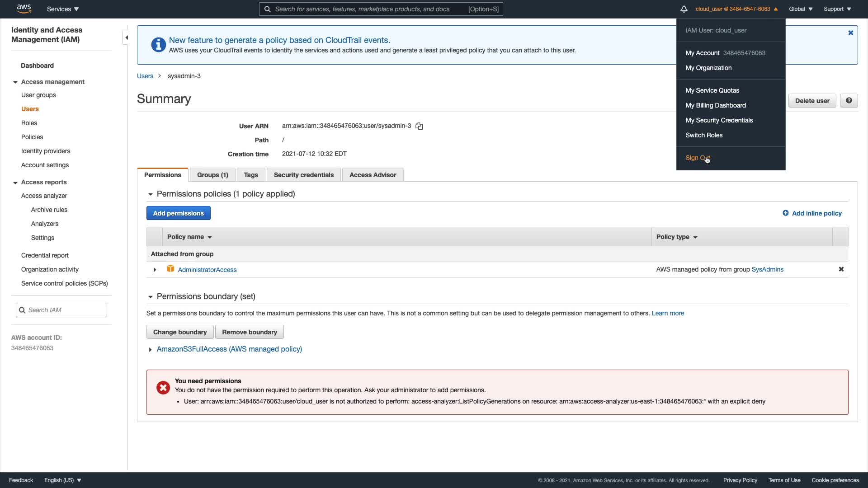Open the notifications bell icon

tap(684, 9)
